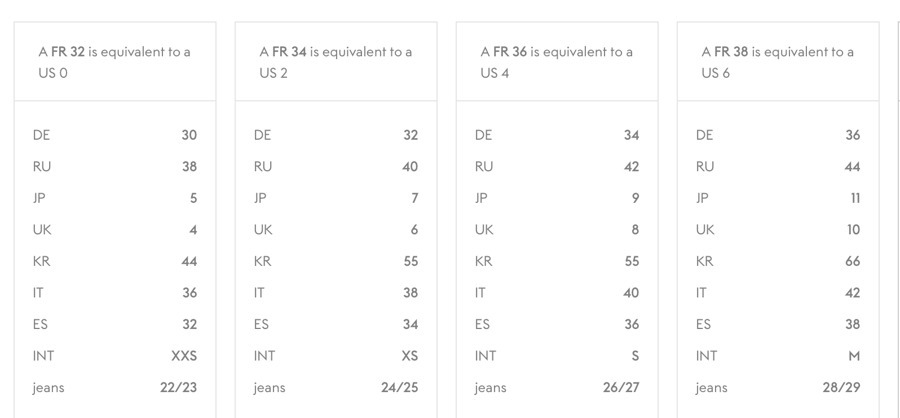
Task: Click the UK 10 value in FR 38 card
Action: coord(852,230)
